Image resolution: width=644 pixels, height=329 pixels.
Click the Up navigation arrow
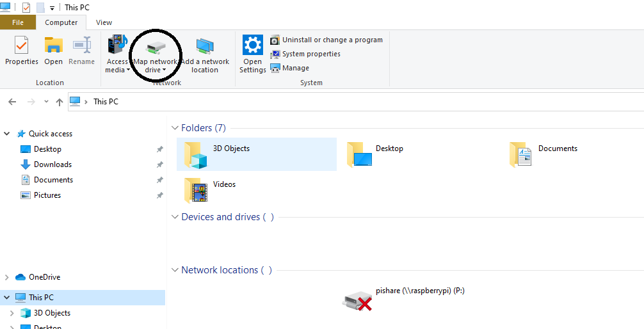[x=60, y=102]
